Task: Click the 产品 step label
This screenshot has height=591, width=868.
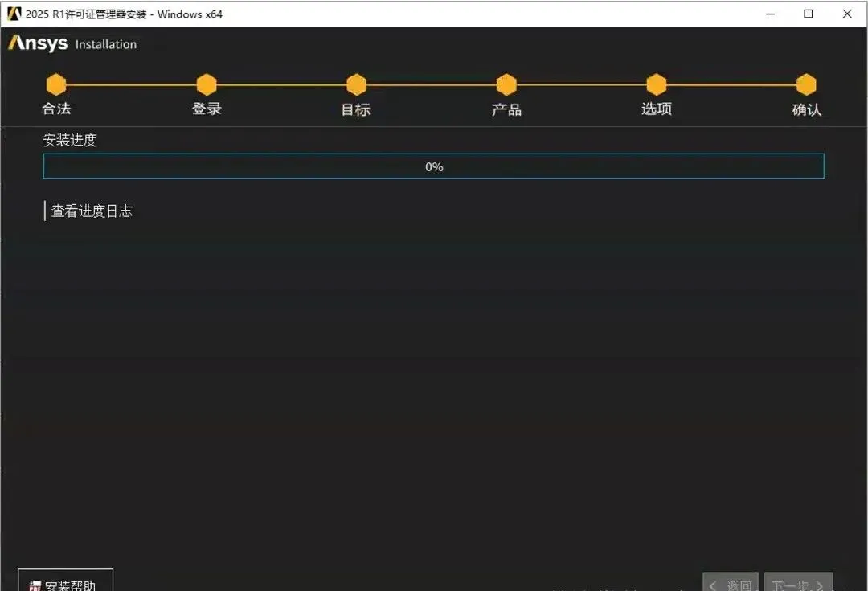Action: 506,109
